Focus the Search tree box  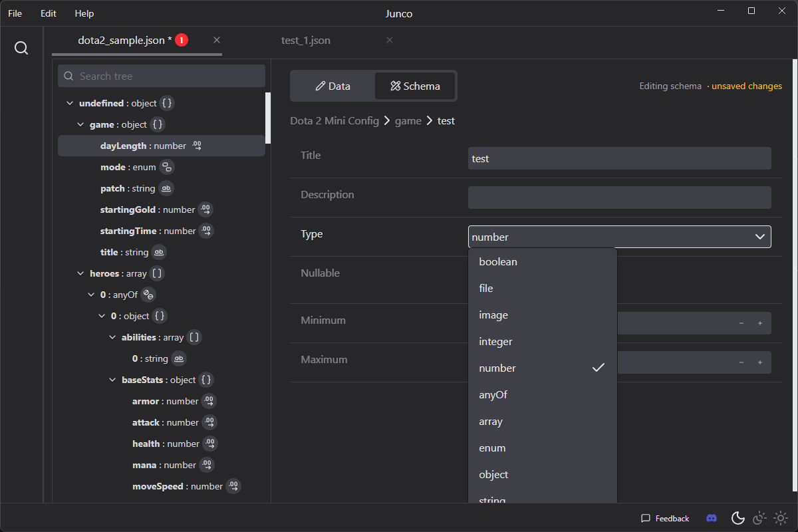(162, 76)
